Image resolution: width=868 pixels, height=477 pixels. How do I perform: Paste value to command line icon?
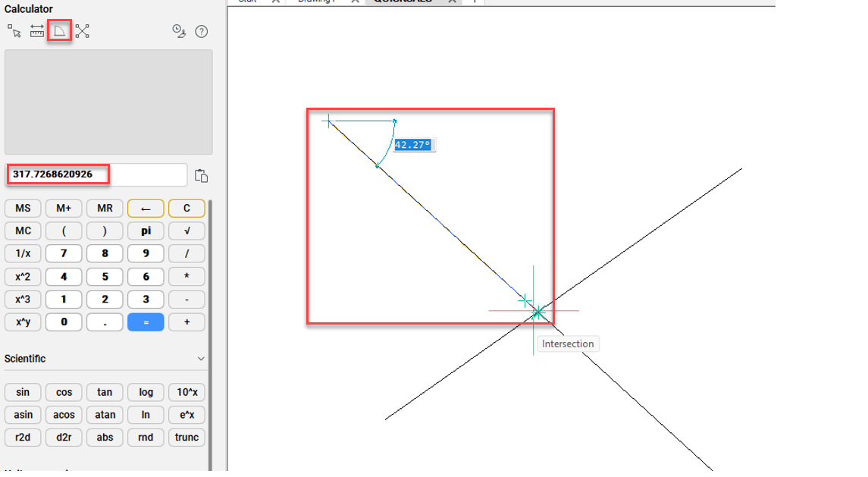(201, 175)
